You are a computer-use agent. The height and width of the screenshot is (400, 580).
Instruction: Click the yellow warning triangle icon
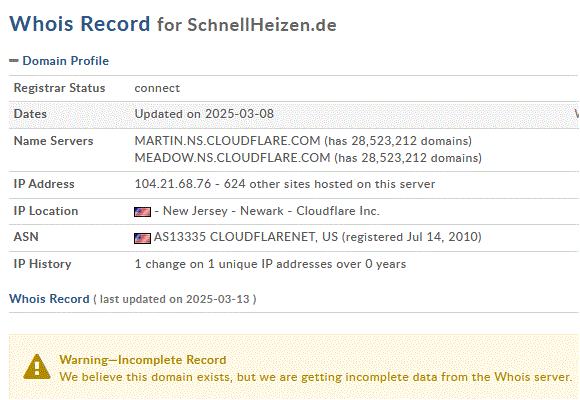tap(37, 367)
